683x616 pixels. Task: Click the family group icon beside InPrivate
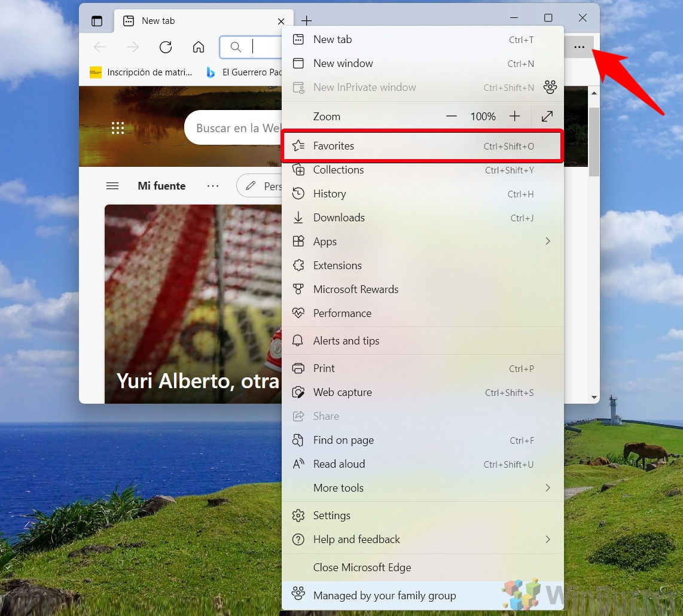(550, 87)
